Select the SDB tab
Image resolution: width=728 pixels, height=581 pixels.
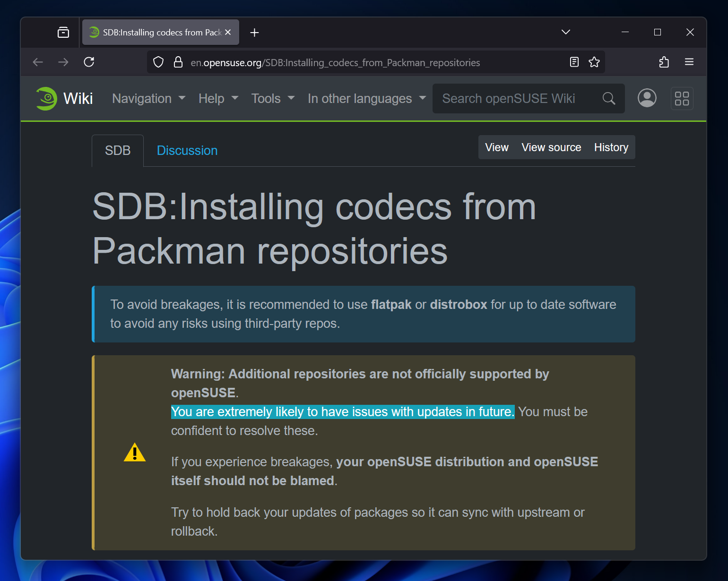click(x=118, y=151)
